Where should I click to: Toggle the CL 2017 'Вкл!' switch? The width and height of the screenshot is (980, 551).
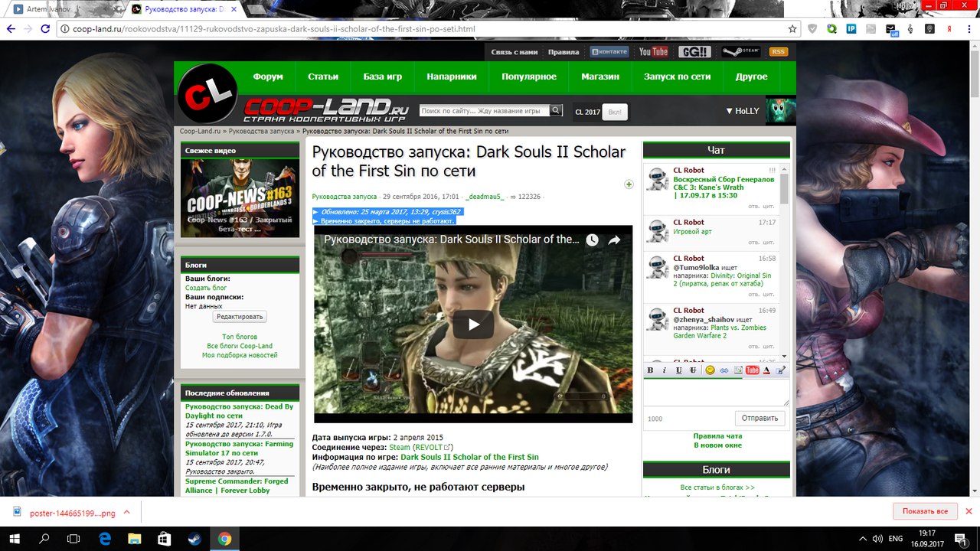click(614, 112)
